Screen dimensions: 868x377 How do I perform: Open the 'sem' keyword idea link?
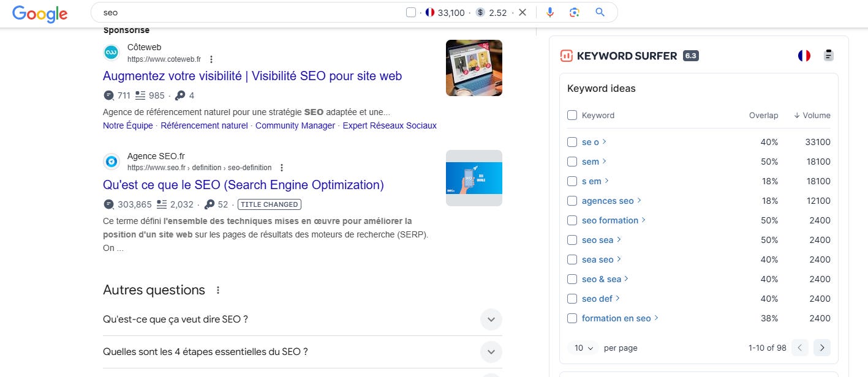[x=591, y=162]
